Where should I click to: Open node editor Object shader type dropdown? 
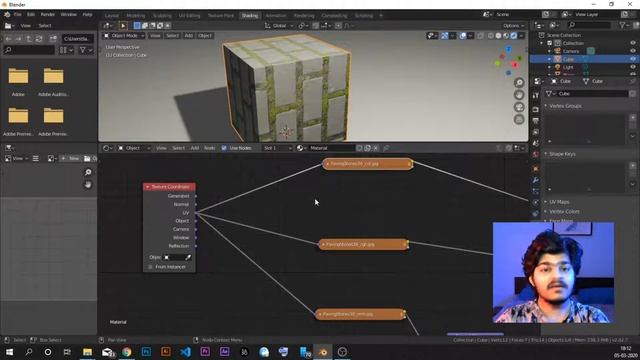(134, 148)
